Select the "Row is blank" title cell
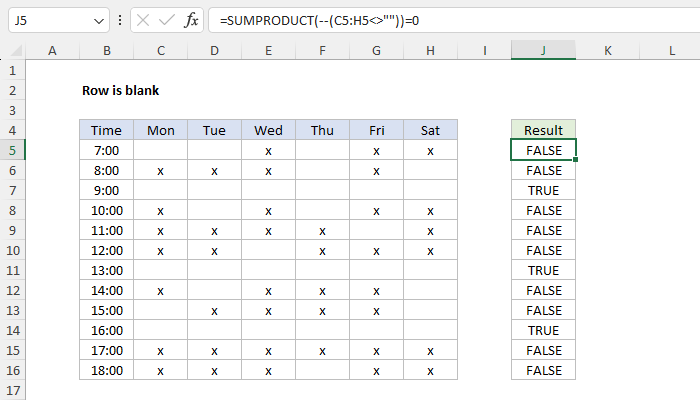This screenshot has height=400, width=700. click(120, 90)
